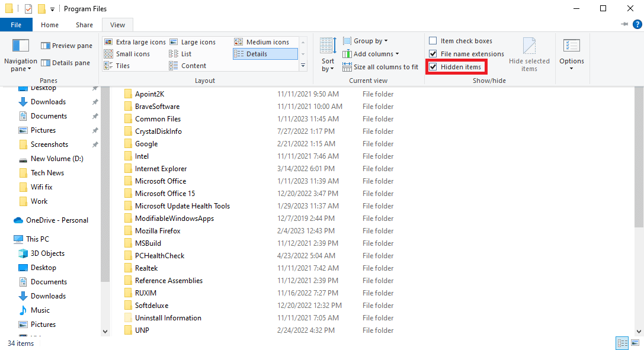Open Quick Access Toolbar customize dropdown
Screen dimensions: 644x350
coord(52,9)
